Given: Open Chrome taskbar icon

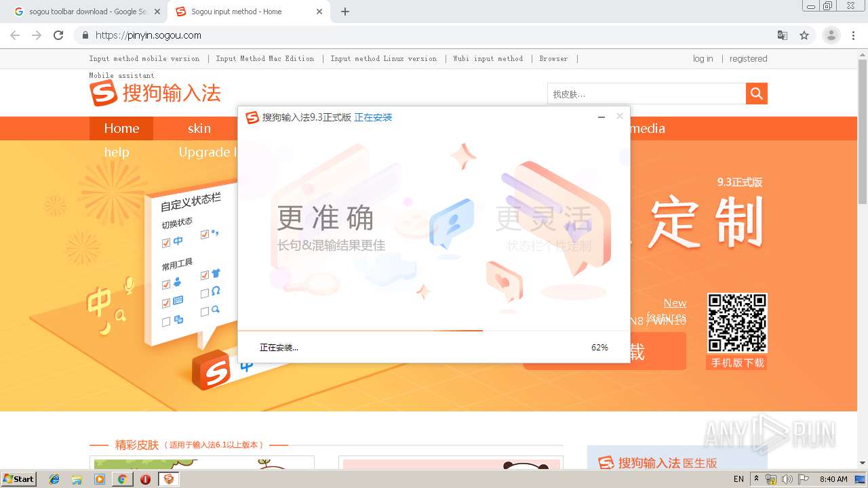Looking at the screenshot, I should pos(123,479).
